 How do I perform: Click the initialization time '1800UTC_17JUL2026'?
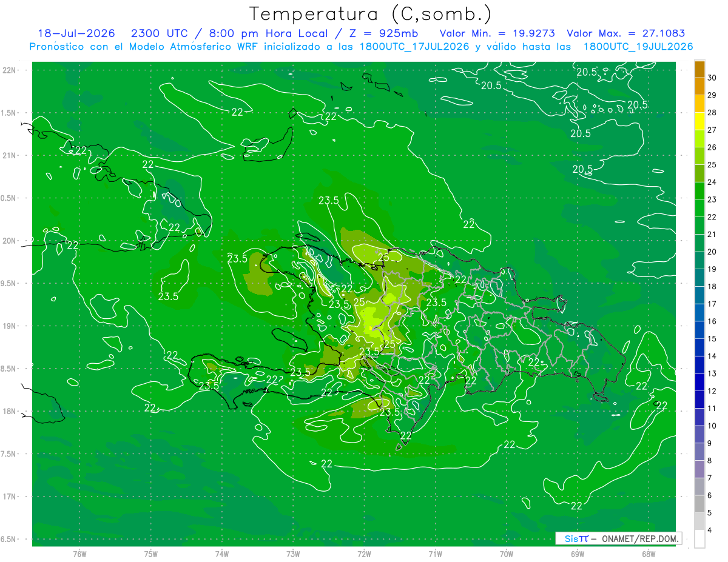416,47
